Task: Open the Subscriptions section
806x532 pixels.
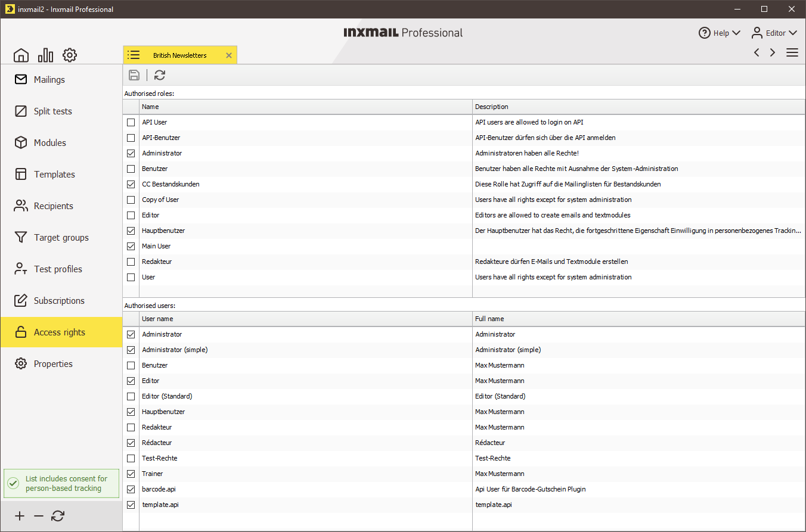Action: point(61,300)
